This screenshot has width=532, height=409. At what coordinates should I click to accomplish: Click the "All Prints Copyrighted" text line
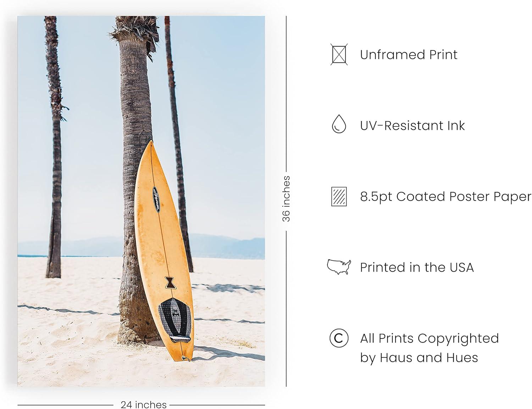point(429,338)
